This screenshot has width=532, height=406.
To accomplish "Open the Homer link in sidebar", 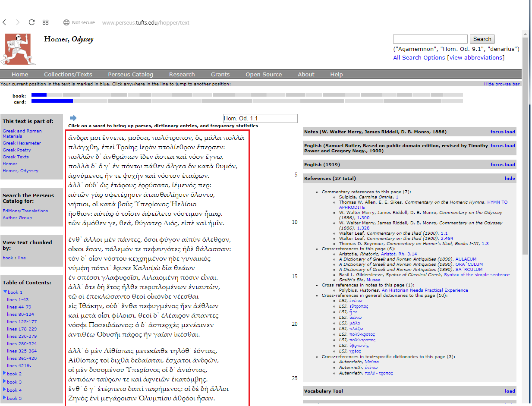I will click(10, 164).
